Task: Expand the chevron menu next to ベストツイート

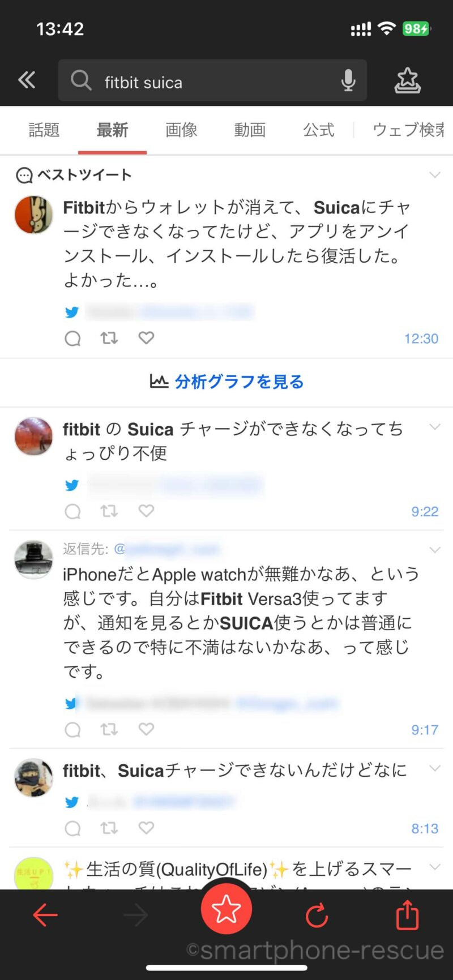Action: (435, 174)
